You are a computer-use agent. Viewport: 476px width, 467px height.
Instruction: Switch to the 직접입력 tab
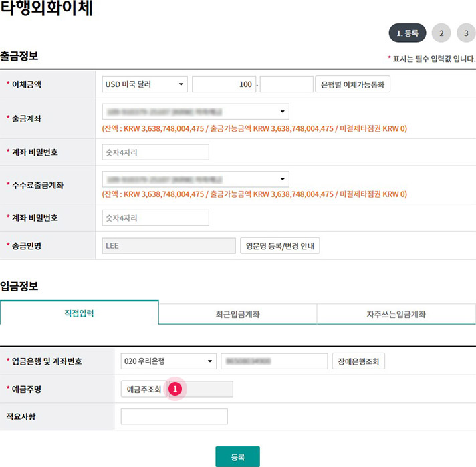(x=79, y=313)
